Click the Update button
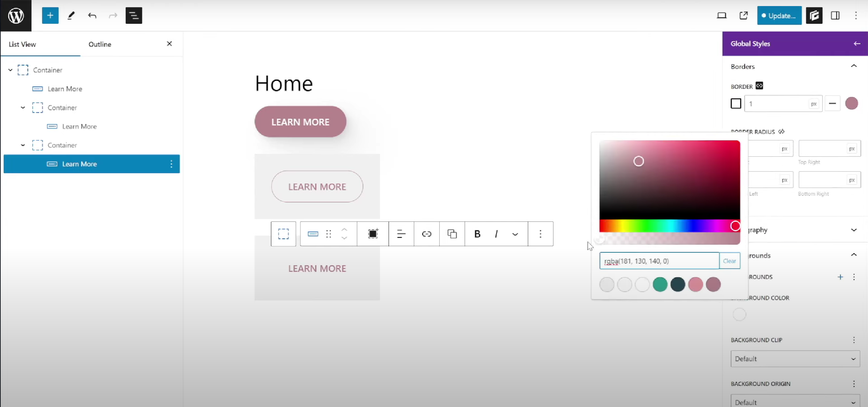The image size is (868, 407). [x=779, y=16]
